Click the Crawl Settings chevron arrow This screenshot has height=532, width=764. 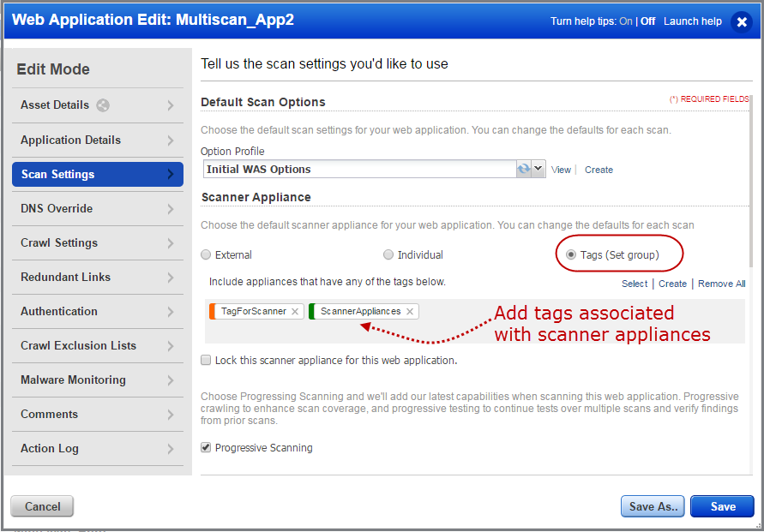170,243
